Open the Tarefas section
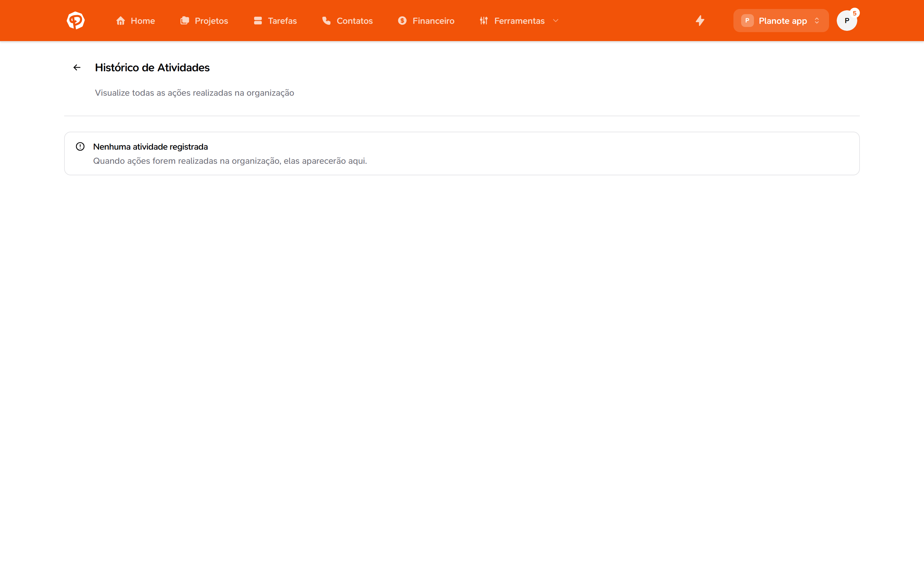 pos(275,21)
